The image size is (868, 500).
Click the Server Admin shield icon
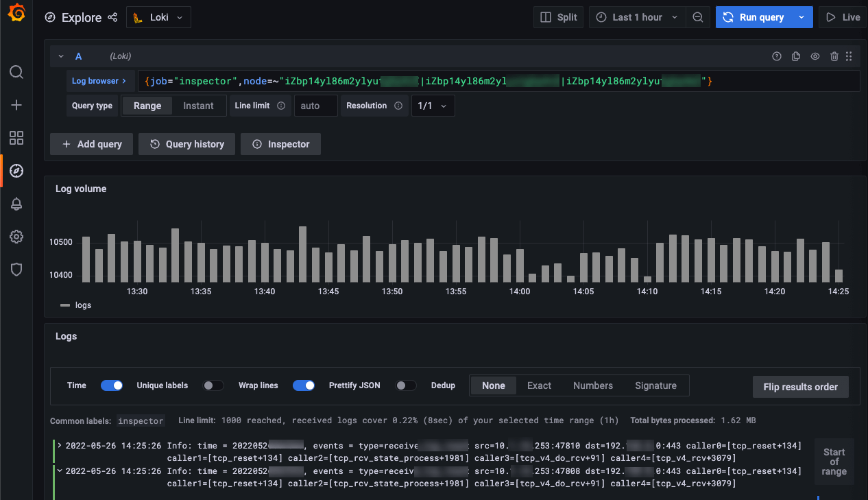click(x=16, y=270)
